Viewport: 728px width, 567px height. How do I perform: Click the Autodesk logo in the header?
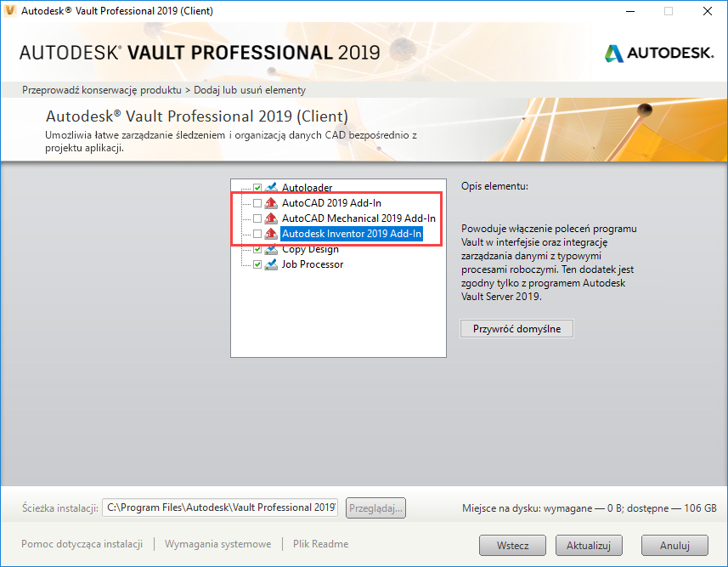(x=658, y=54)
